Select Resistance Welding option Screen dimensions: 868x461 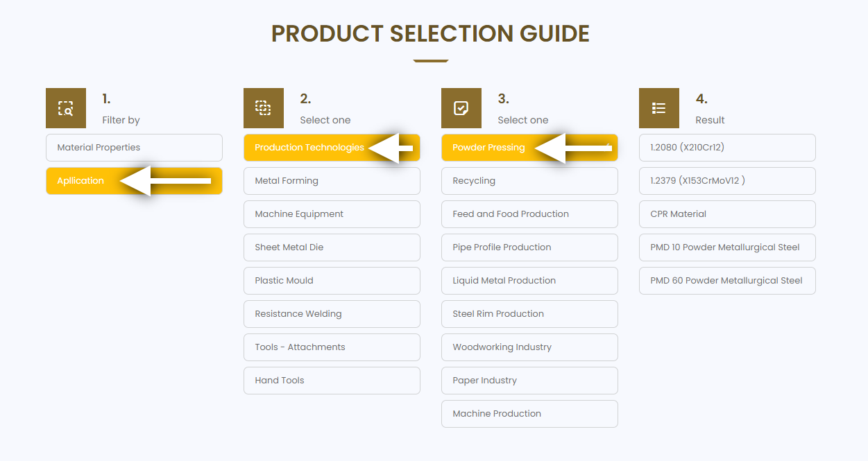coord(332,314)
